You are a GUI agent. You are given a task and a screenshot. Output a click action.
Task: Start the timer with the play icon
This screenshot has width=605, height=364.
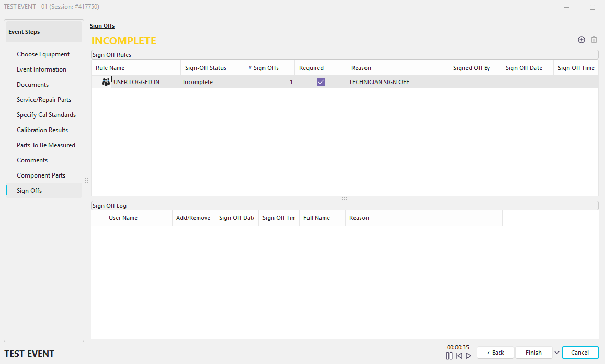click(469, 356)
